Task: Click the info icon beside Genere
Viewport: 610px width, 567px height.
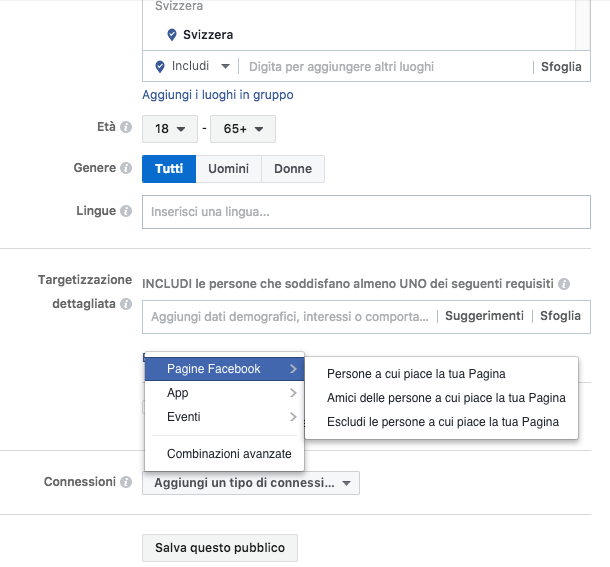Action: (x=126, y=168)
